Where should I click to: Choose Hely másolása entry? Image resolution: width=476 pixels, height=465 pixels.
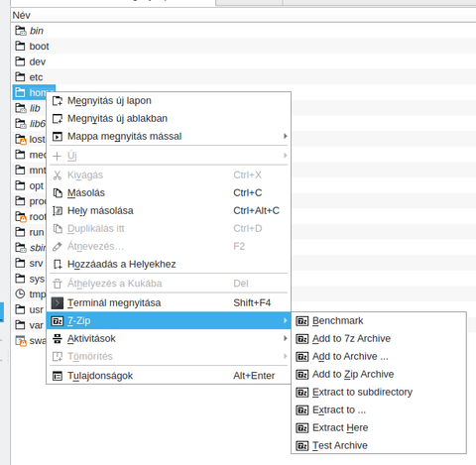pos(169,211)
